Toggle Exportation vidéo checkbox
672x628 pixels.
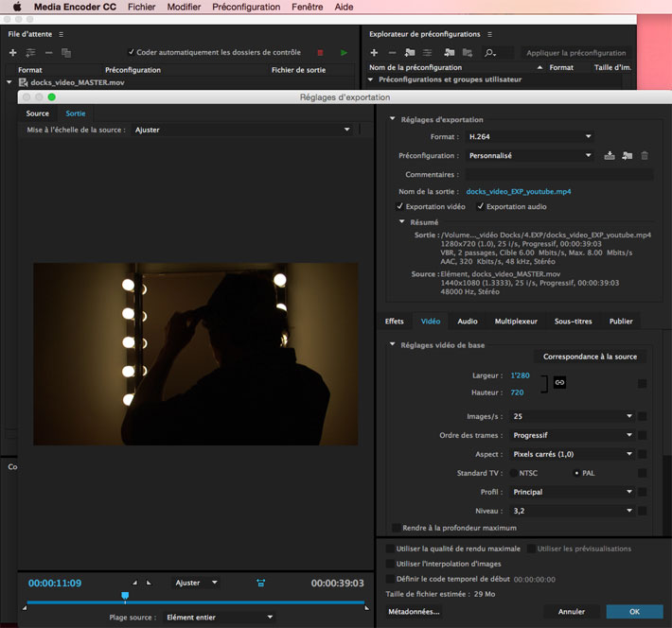click(399, 206)
